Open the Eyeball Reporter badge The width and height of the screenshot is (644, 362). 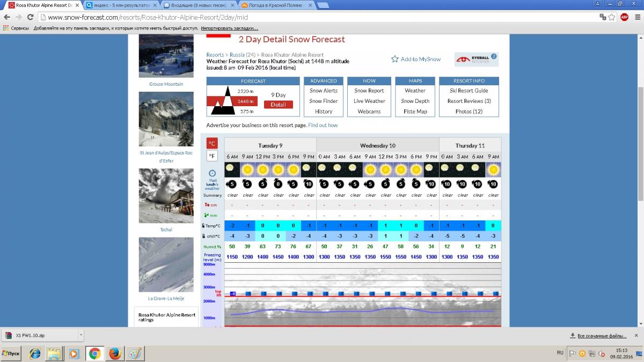(x=477, y=59)
